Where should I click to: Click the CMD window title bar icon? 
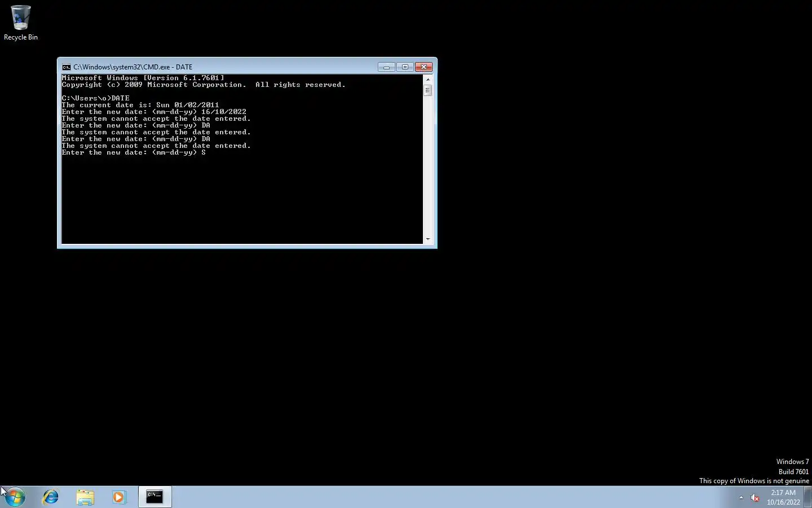(x=67, y=67)
